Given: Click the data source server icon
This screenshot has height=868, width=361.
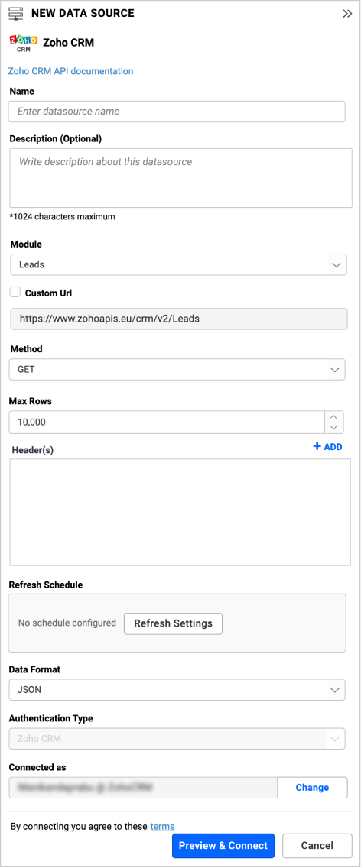Looking at the screenshot, I should point(16,13).
